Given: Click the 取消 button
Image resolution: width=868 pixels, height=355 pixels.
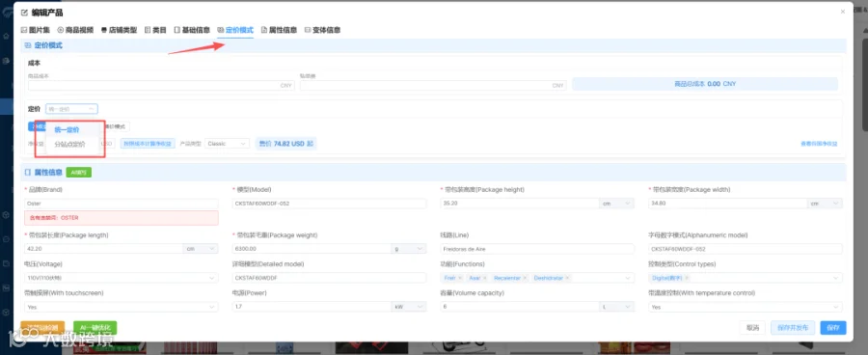Looking at the screenshot, I should coord(752,328).
